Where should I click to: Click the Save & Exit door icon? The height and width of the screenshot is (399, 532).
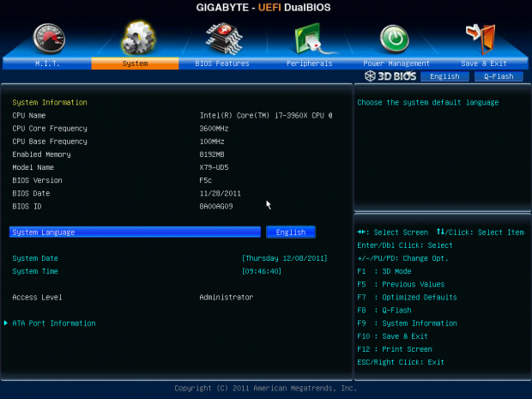(483, 39)
